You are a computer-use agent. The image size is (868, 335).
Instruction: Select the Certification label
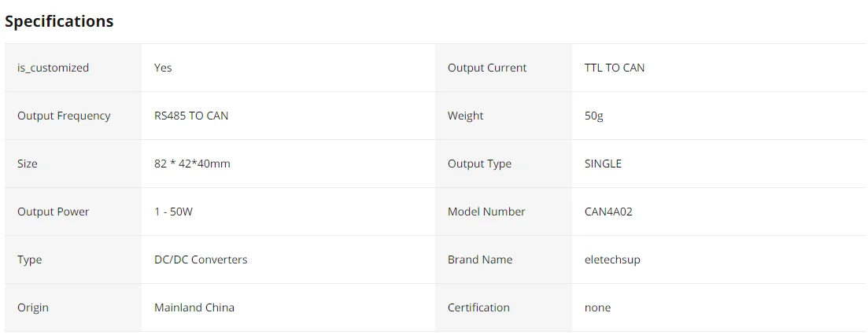point(478,307)
